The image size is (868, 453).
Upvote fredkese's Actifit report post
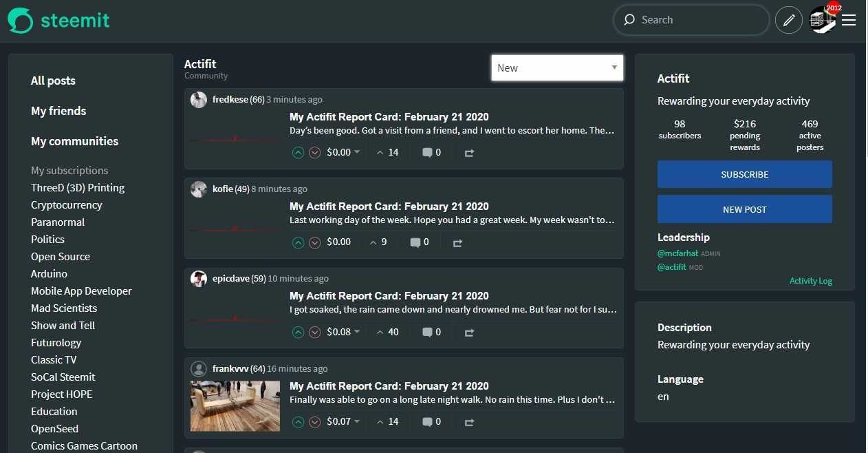click(x=298, y=153)
